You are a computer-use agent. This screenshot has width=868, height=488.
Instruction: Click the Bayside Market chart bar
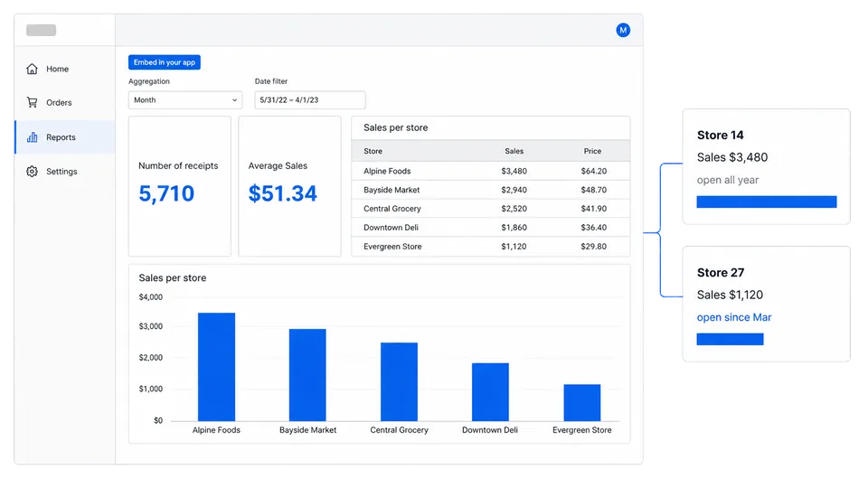click(x=307, y=375)
